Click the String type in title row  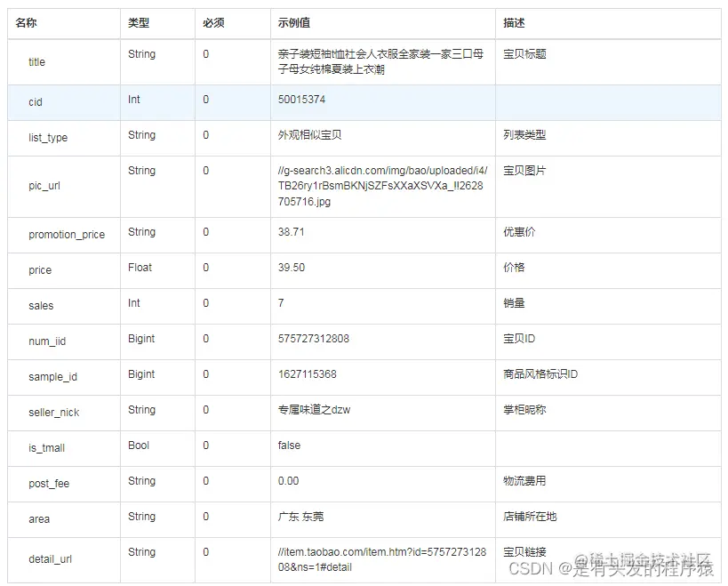[141, 54]
